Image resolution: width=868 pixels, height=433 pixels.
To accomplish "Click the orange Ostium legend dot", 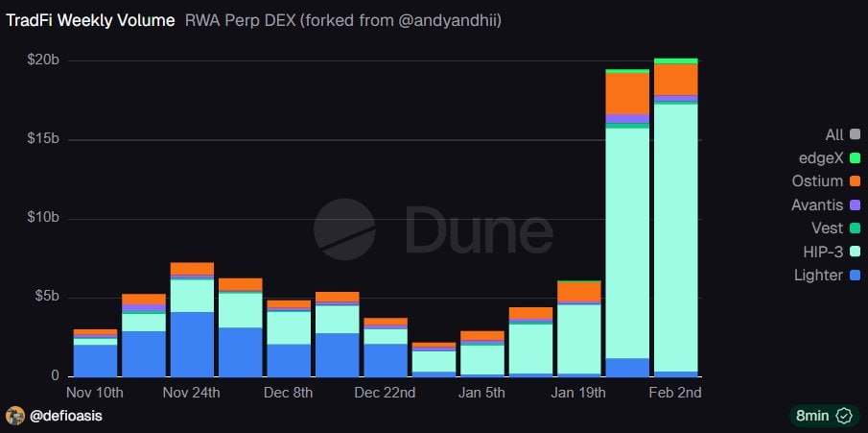I will [854, 181].
